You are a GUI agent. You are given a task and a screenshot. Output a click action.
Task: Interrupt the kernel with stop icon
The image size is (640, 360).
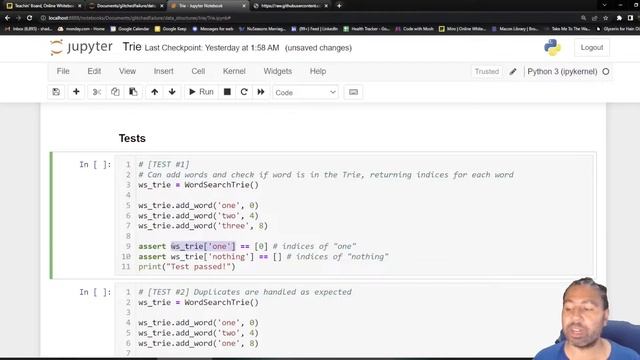pos(227,92)
